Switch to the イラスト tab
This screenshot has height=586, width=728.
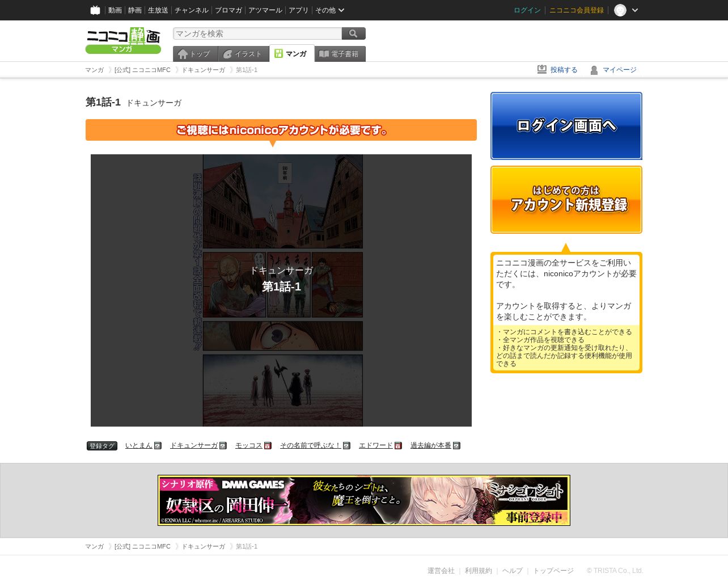[244, 54]
